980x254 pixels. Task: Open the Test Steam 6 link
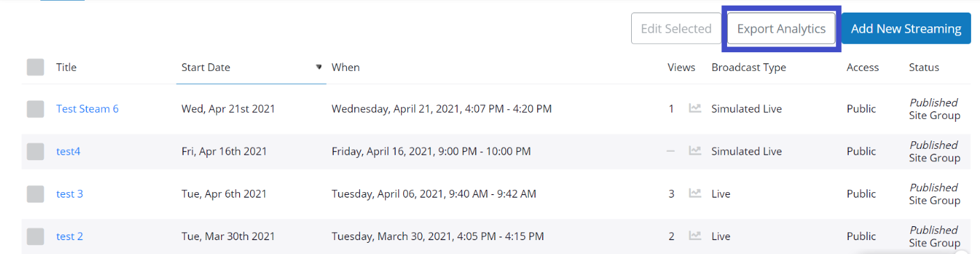[x=88, y=109]
